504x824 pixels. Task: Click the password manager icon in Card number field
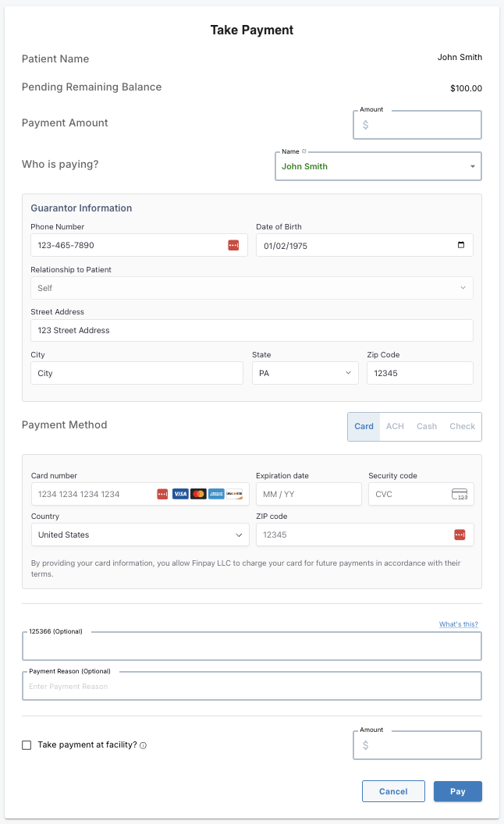(162, 494)
